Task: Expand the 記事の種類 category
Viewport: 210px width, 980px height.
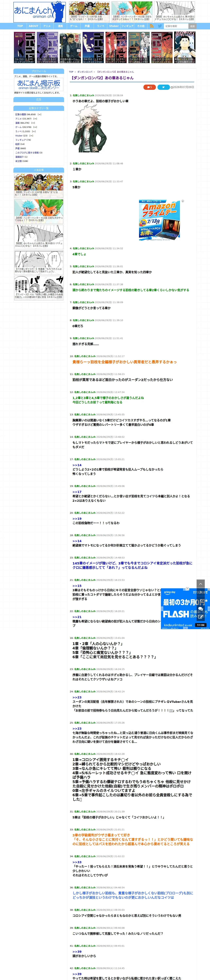Action: click(39, 114)
